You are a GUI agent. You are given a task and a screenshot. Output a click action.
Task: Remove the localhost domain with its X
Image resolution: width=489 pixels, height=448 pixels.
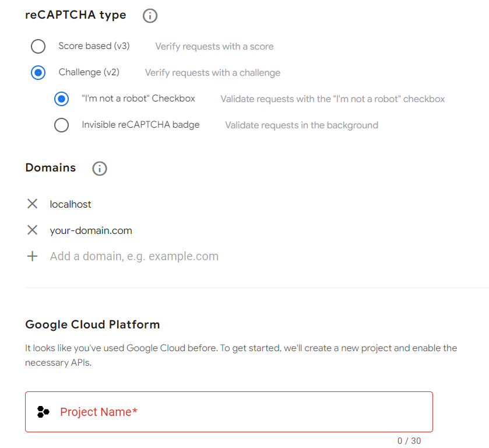[33, 204]
